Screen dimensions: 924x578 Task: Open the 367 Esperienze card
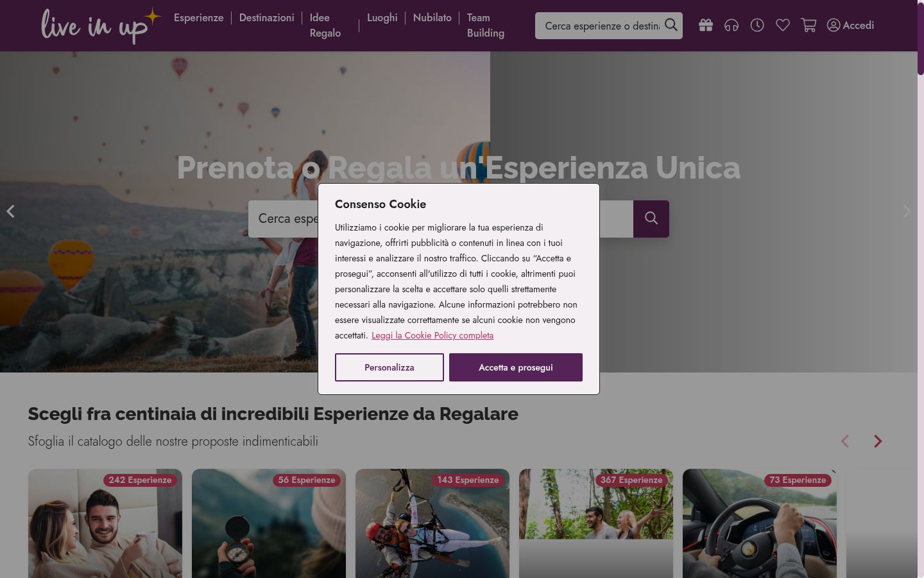point(596,523)
